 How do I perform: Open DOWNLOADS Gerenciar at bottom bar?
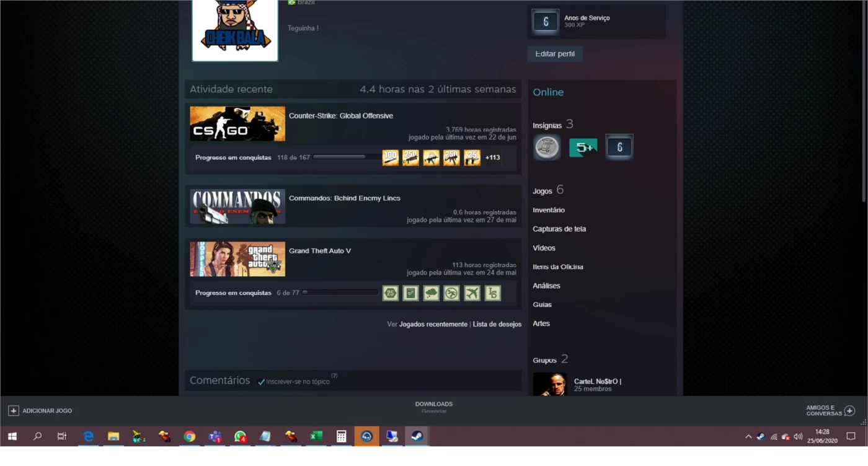(434, 407)
